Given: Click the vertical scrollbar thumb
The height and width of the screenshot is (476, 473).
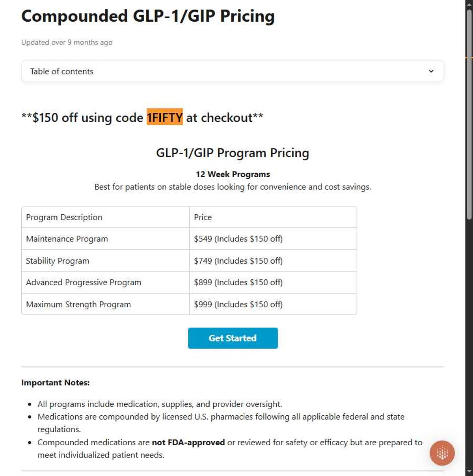Looking at the screenshot, I should pos(469,114).
